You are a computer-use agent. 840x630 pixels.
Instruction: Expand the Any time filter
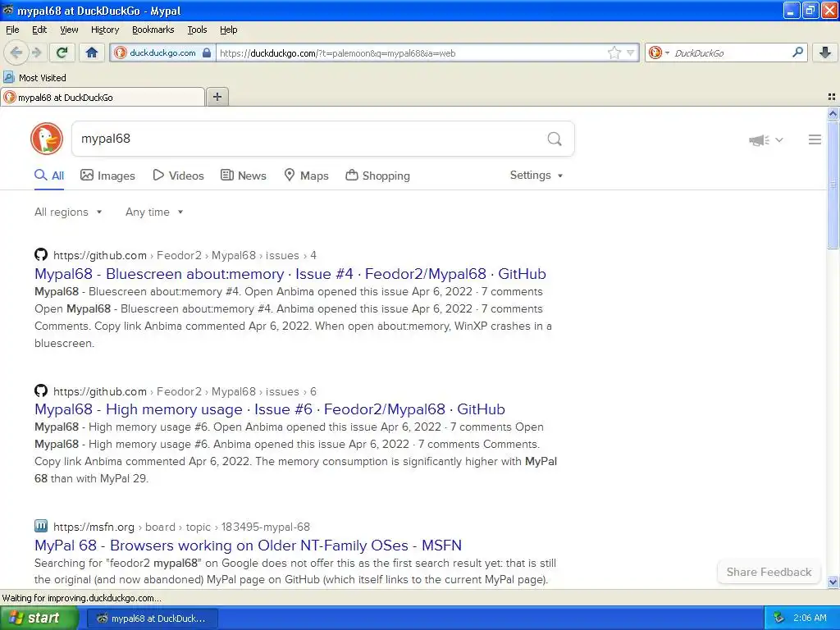click(x=154, y=212)
